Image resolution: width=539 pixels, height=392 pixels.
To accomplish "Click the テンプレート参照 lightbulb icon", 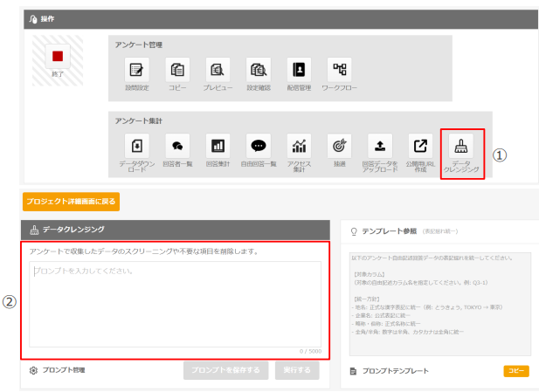I will coord(354,231).
